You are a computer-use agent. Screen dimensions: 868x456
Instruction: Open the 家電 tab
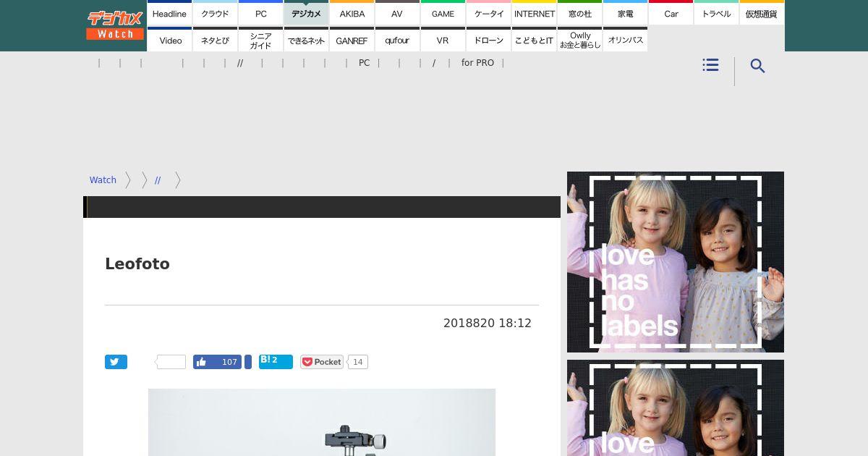pyautogui.click(x=625, y=13)
